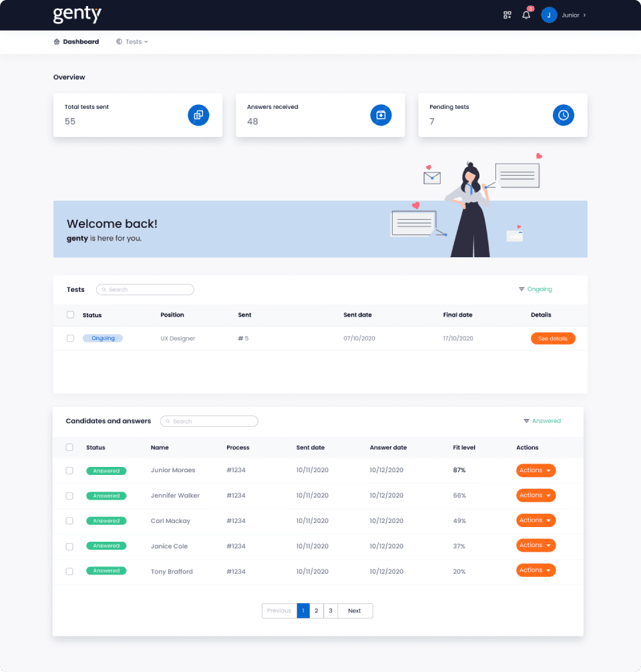The image size is (641, 672).
Task: Select all candidates header checkbox
Action: [x=69, y=447]
